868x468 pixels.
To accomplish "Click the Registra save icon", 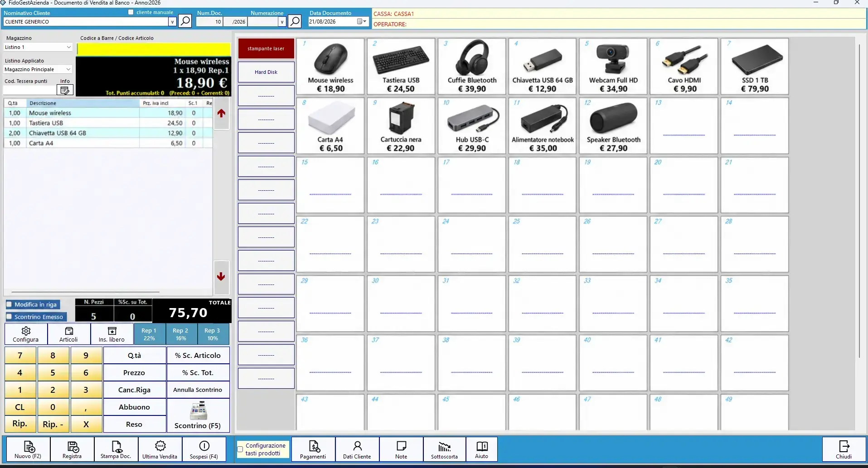I will point(73,449).
